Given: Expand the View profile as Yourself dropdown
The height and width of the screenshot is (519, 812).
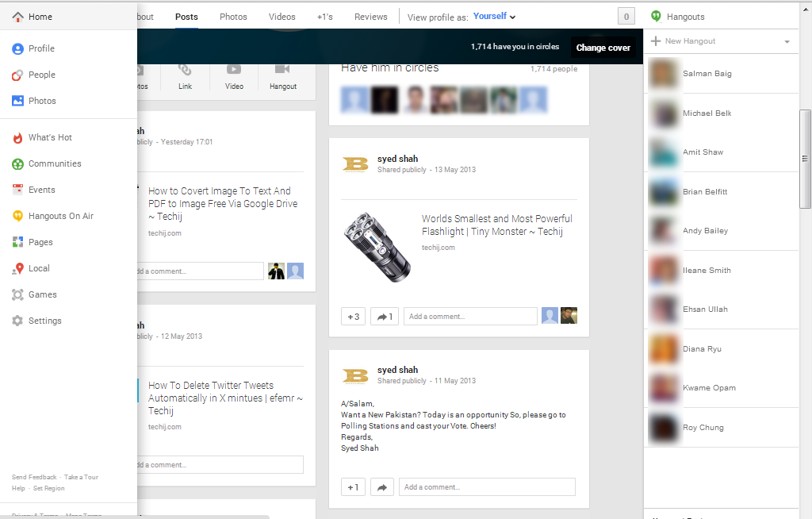Looking at the screenshot, I should coord(494,17).
